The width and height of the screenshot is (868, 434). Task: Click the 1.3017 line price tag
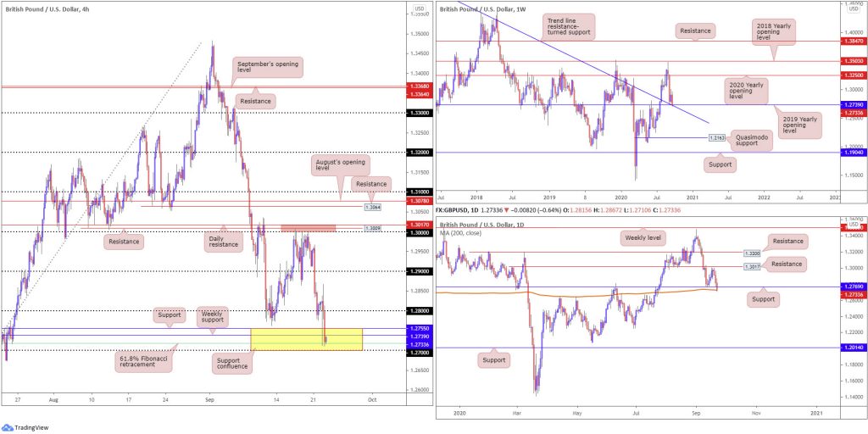click(x=753, y=267)
